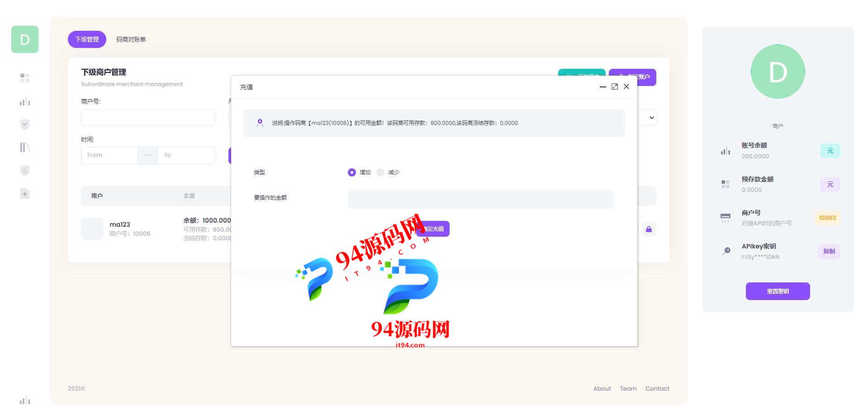This screenshot has height=420, width=868.
Task: Click the teal add user button
Action: point(582,72)
